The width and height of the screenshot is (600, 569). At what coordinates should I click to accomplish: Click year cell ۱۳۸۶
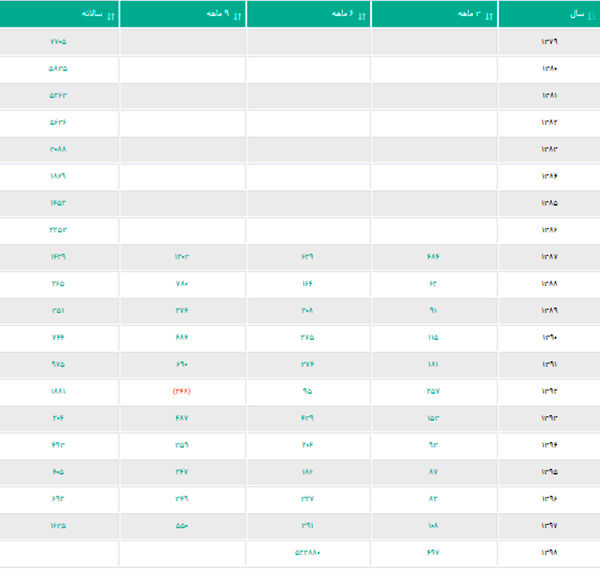(549, 230)
